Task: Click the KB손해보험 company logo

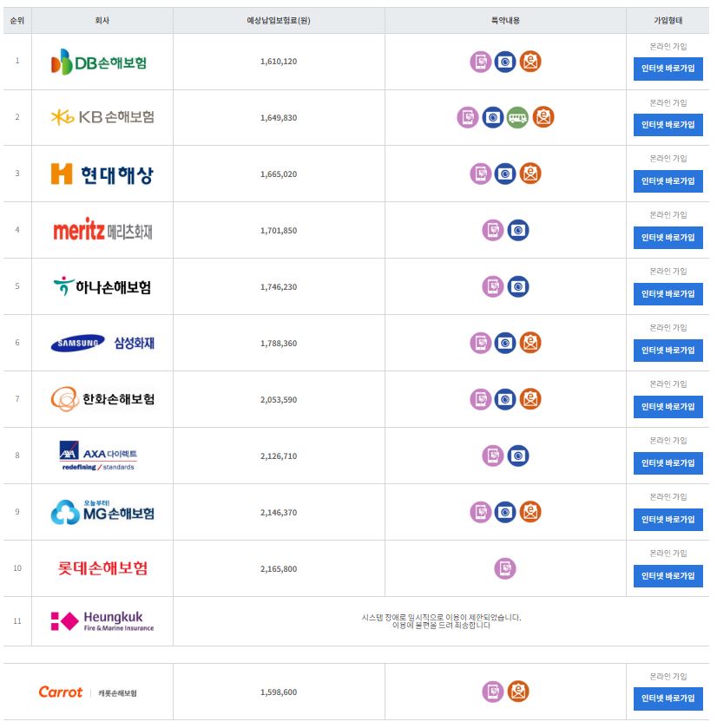Action: pyautogui.click(x=102, y=117)
